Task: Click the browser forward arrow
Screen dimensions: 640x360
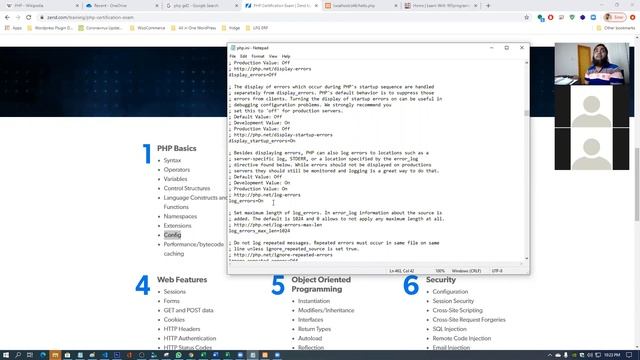Action: click(18, 18)
